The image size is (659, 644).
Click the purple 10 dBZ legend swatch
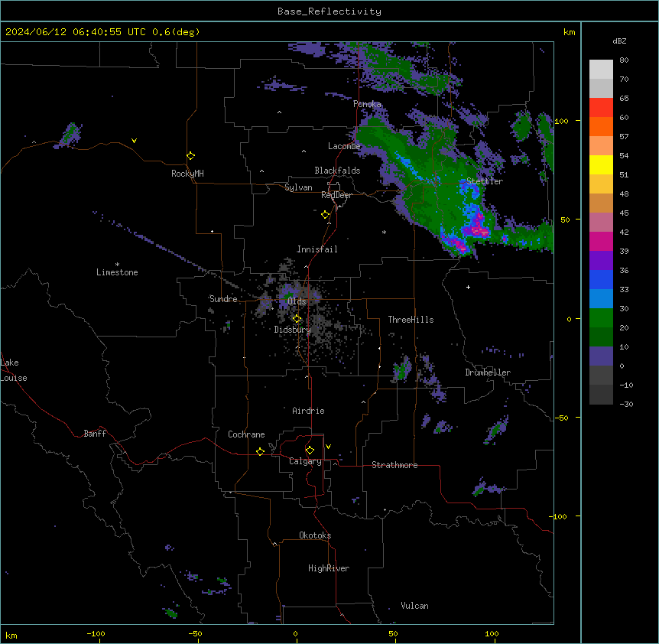(601, 356)
